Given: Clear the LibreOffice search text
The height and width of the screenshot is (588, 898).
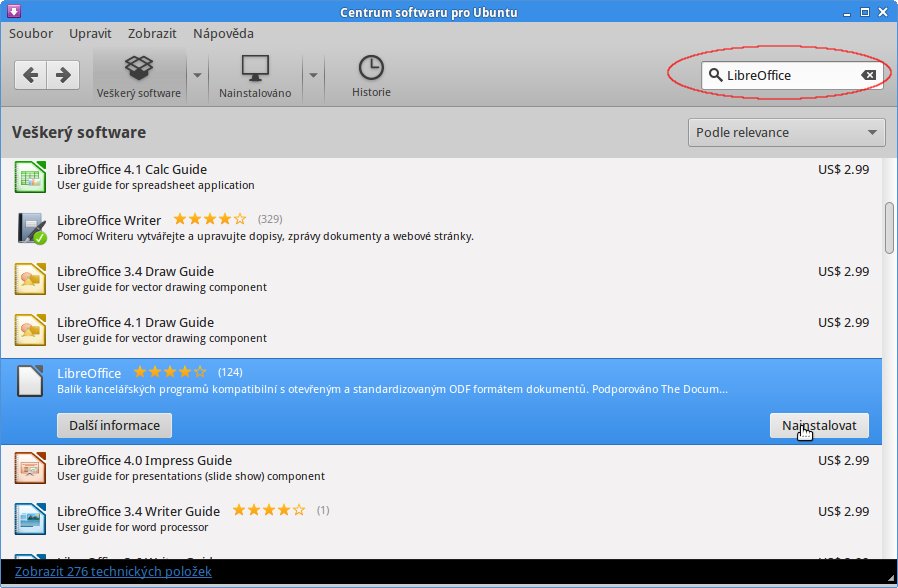Looking at the screenshot, I should click(868, 75).
